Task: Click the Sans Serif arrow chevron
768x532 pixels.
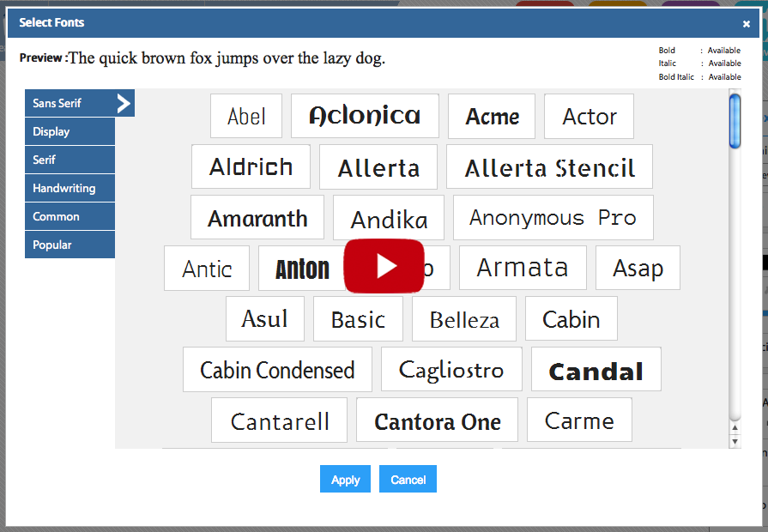Action: tap(124, 103)
